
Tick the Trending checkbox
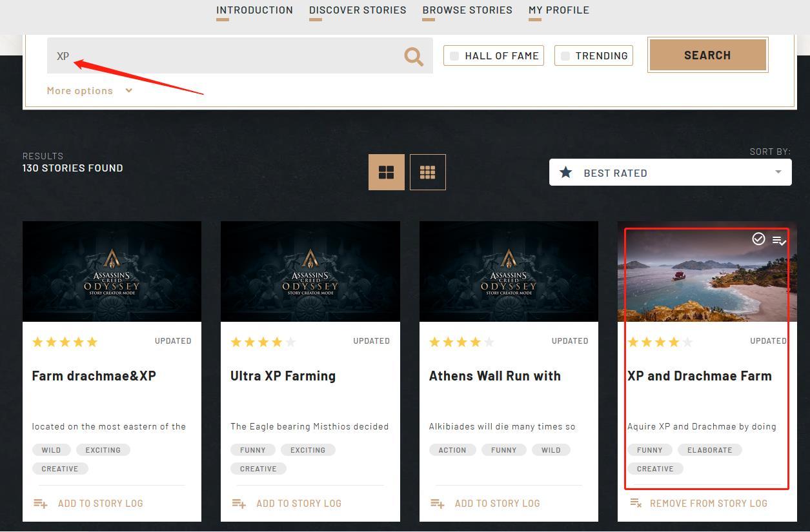pos(565,56)
